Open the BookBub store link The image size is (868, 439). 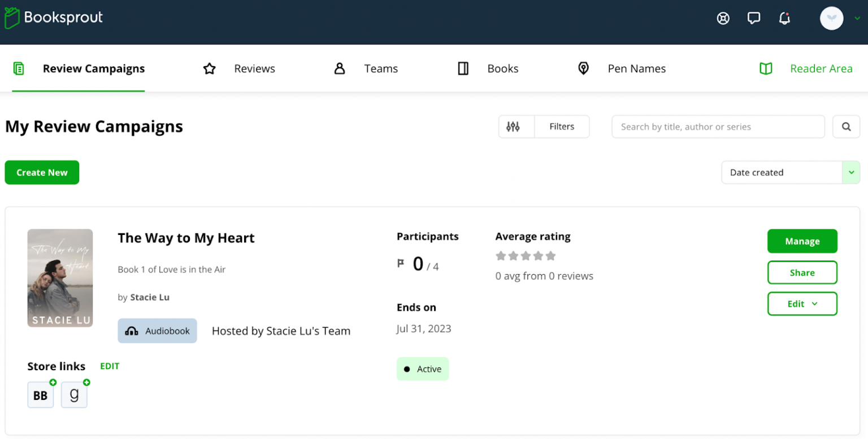click(40, 395)
